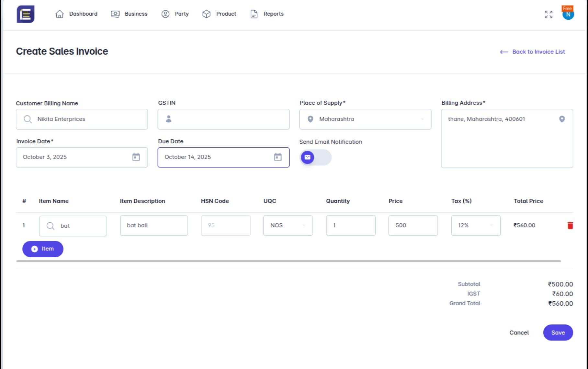Open the Party menu item
588x369 pixels.
[x=175, y=14]
